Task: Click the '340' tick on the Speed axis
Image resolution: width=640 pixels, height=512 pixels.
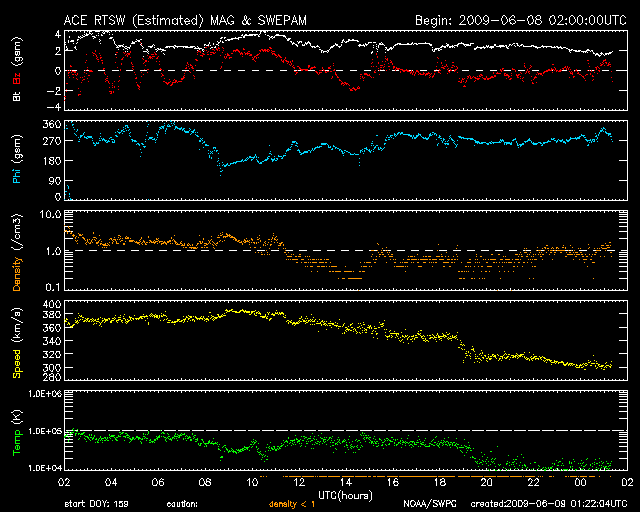Action: tap(52, 341)
